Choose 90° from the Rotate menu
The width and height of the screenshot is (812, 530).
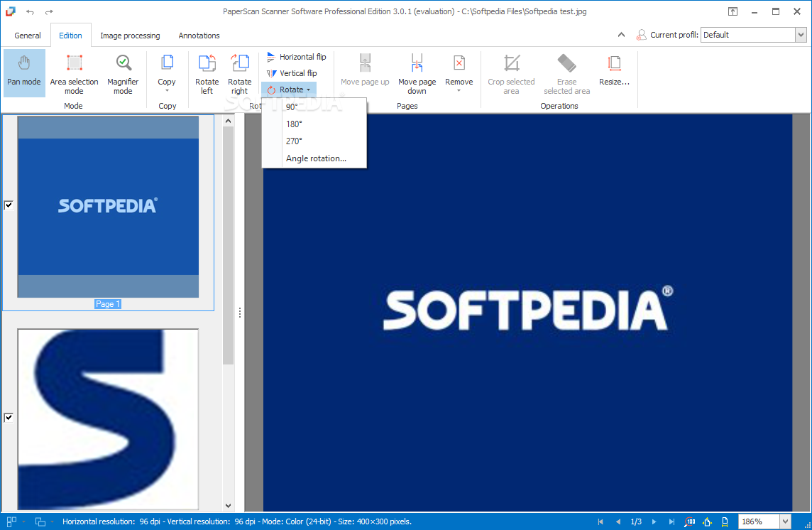314,107
